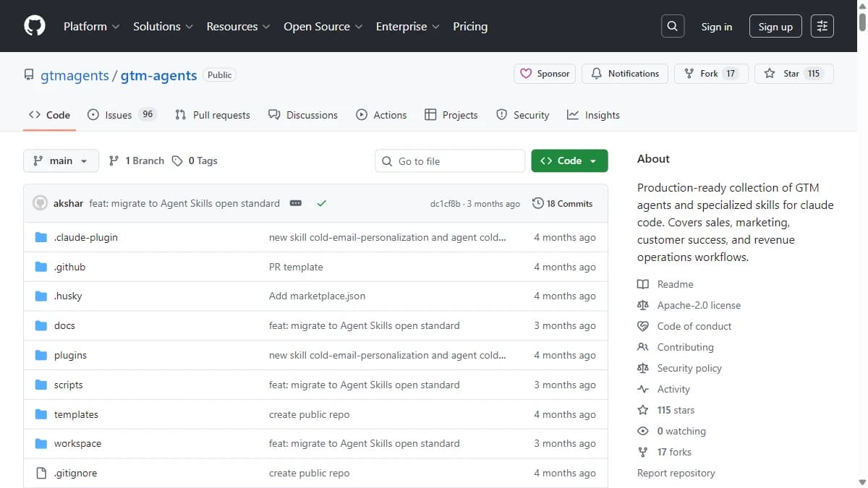The width and height of the screenshot is (868, 488).
Task: Open the workspace folder
Action: (77, 444)
